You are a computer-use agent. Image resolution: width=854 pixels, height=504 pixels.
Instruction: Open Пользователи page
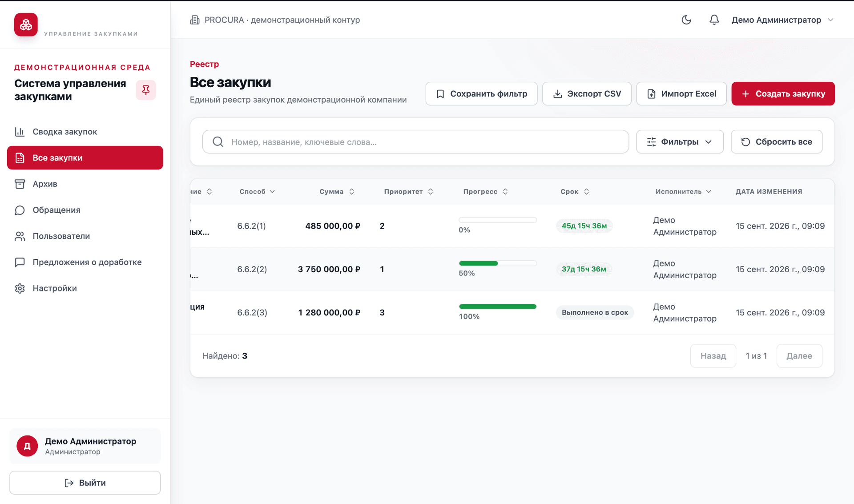click(85, 236)
